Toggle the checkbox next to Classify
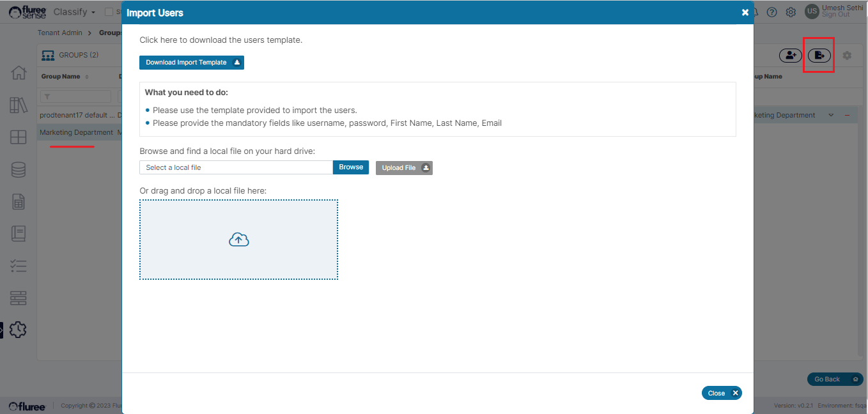868x414 pixels. [109, 12]
